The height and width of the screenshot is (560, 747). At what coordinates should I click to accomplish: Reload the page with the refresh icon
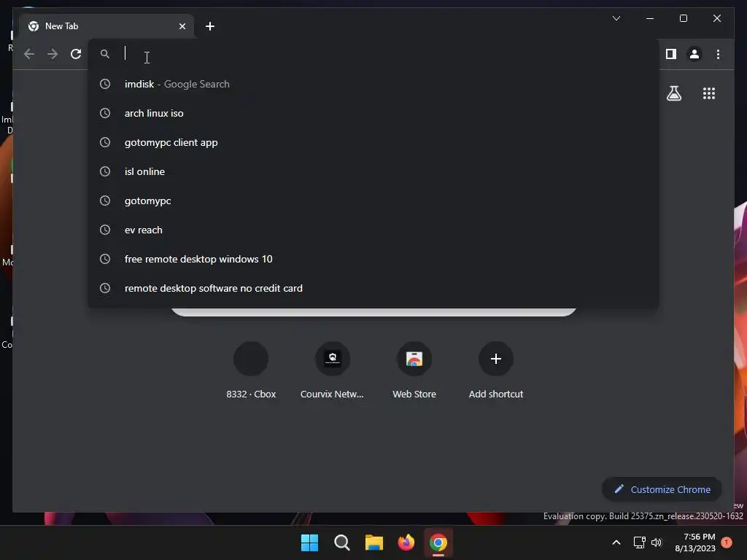[76, 54]
